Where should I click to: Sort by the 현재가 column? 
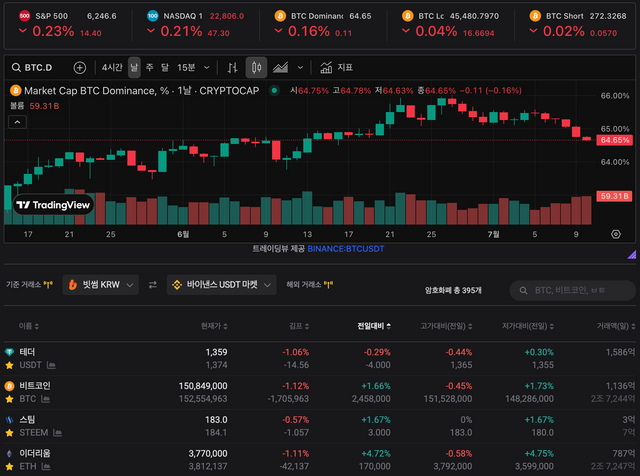(x=214, y=326)
